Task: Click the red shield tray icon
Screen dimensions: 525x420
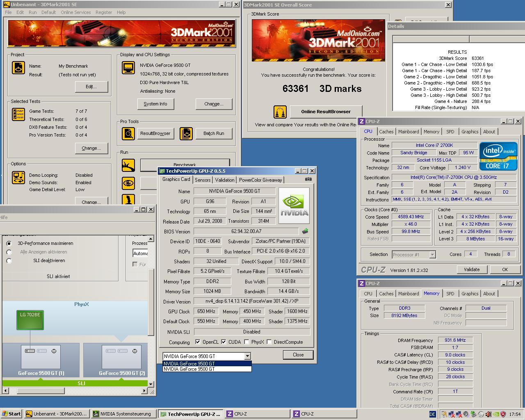Action: tap(503, 414)
